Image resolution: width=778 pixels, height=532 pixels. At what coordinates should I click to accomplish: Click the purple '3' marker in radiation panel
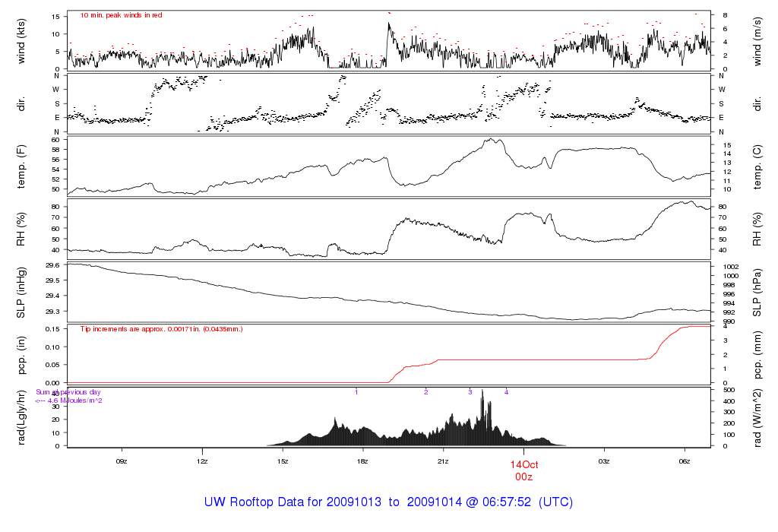(470, 392)
